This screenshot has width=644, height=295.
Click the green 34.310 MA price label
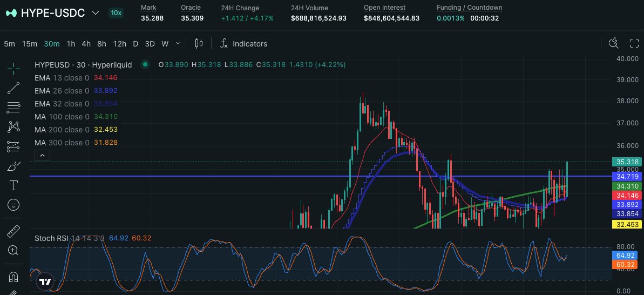627,186
